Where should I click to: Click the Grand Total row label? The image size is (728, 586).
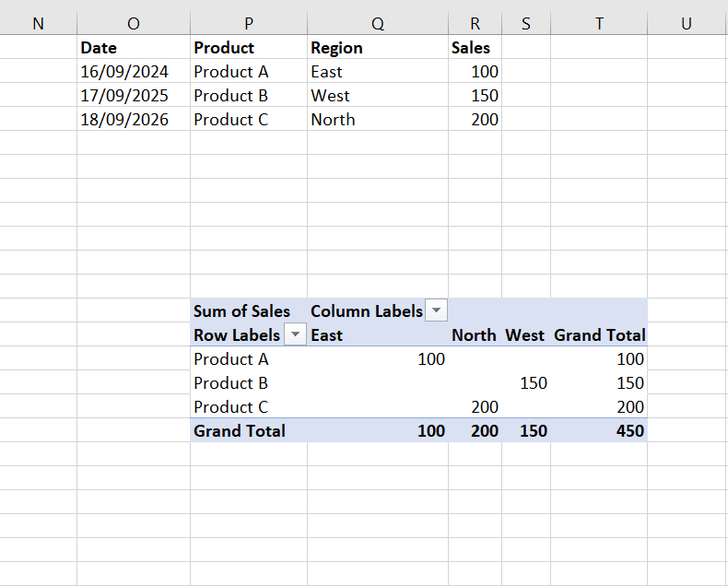point(240,431)
